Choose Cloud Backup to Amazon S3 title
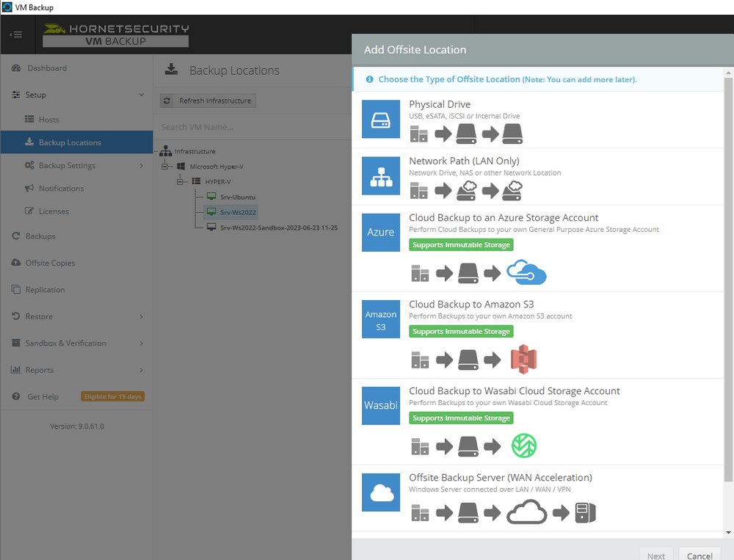 coord(471,305)
